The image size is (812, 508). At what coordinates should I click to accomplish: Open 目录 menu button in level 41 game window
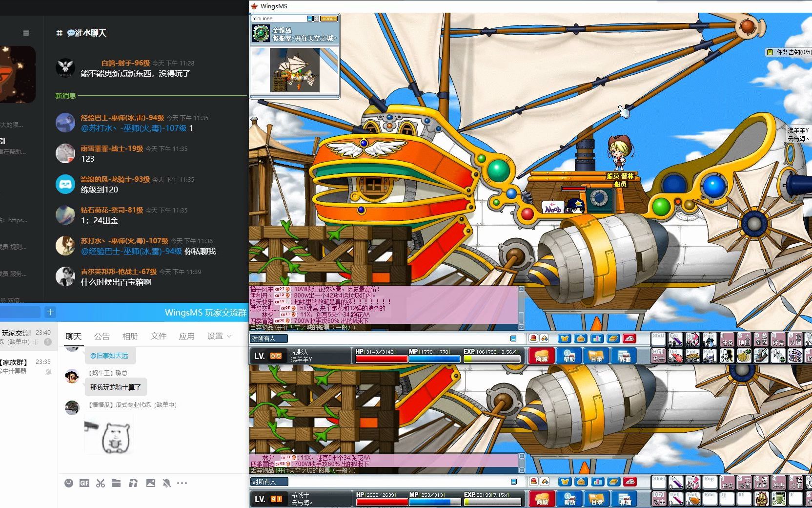(597, 499)
